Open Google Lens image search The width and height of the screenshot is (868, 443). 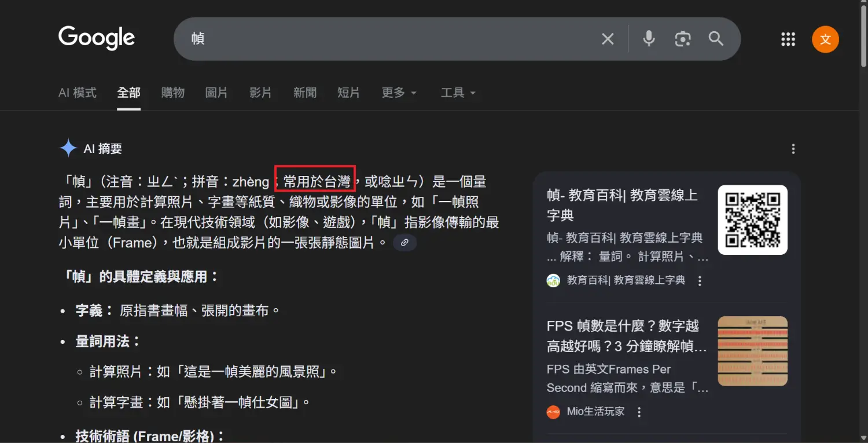point(683,39)
